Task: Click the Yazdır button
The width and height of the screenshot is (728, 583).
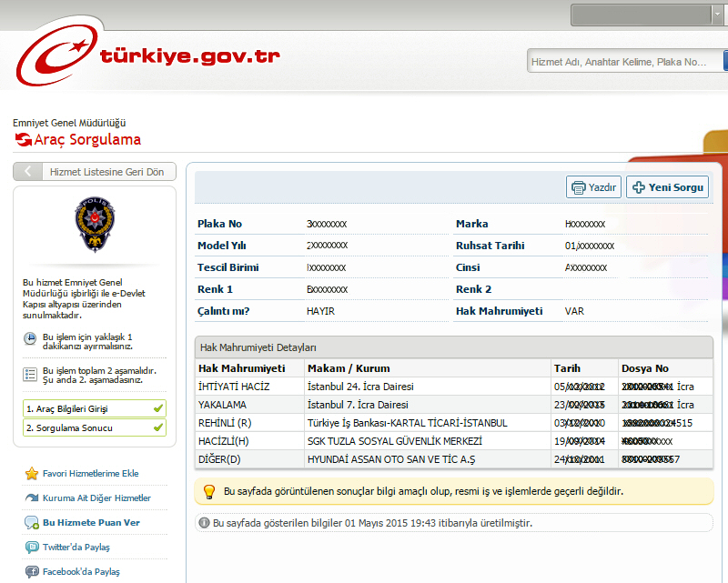Action: [593, 187]
